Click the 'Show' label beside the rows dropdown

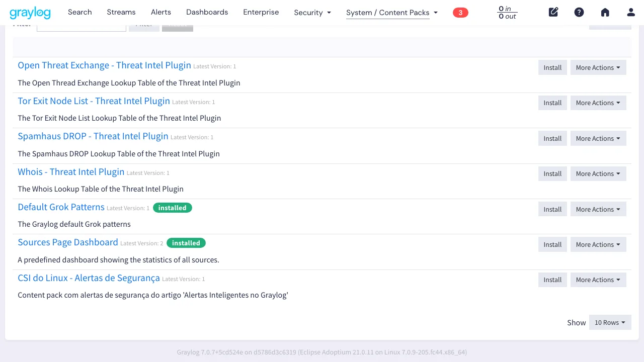click(x=577, y=323)
